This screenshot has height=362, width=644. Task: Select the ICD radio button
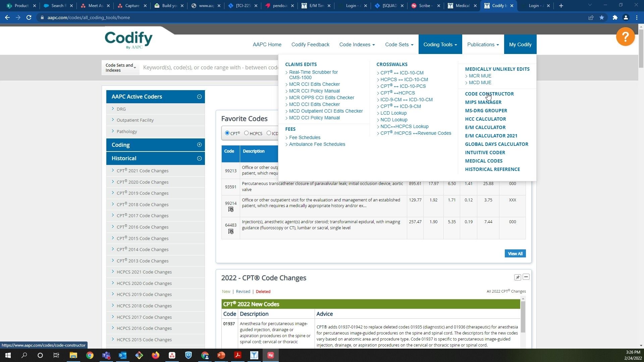point(269,133)
